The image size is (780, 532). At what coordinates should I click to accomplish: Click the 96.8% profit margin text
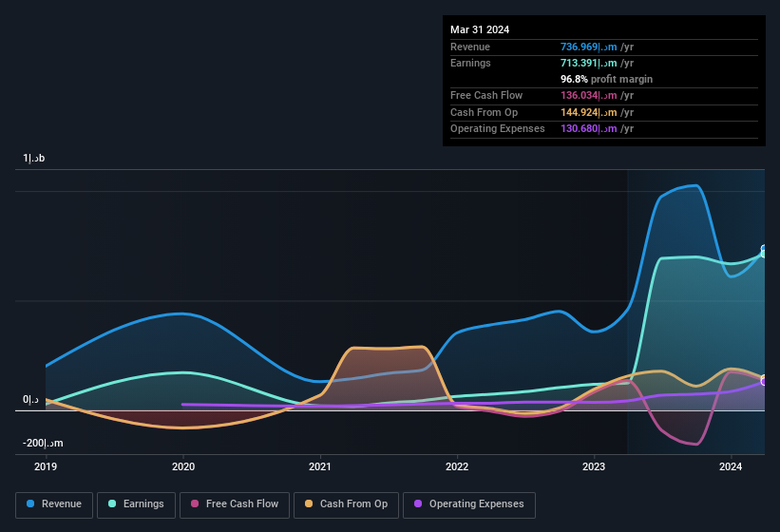(606, 79)
